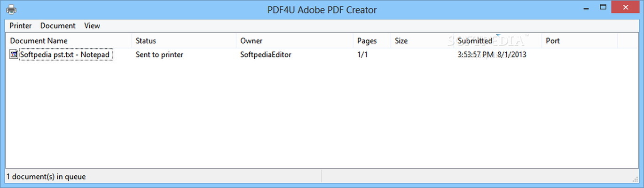Select the Notepad document icon in the queue
This screenshot has height=188, width=644.
(x=14, y=55)
